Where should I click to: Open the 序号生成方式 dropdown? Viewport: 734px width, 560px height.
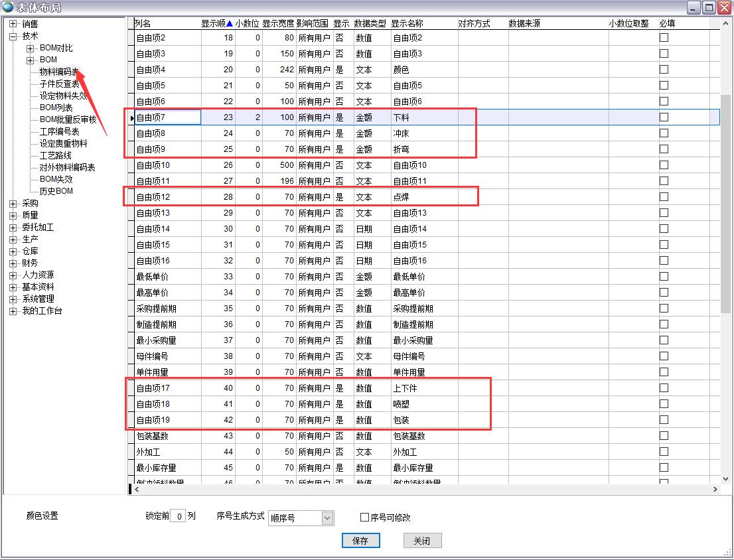click(327, 518)
